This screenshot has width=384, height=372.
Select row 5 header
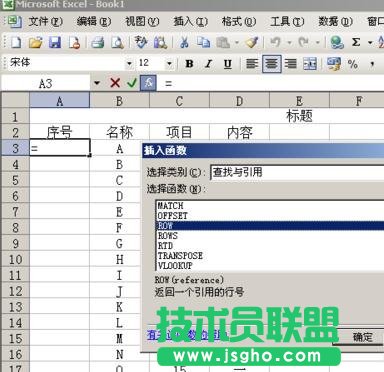tap(15, 180)
